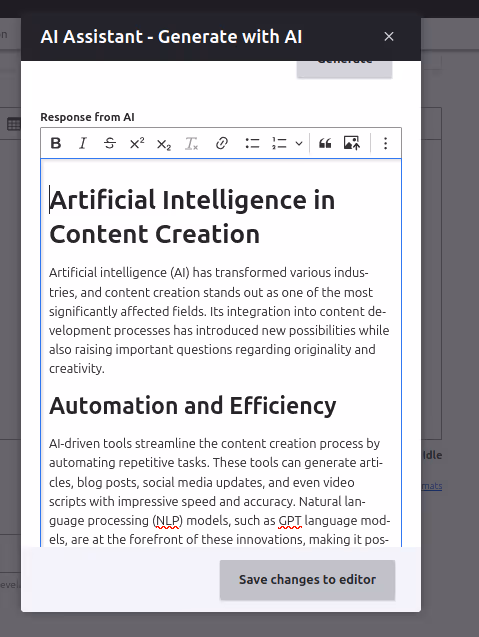Apply italic formatting in response toolbar
Image resolution: width=479 pixels, height=637 pixels.
coord(82,143)
